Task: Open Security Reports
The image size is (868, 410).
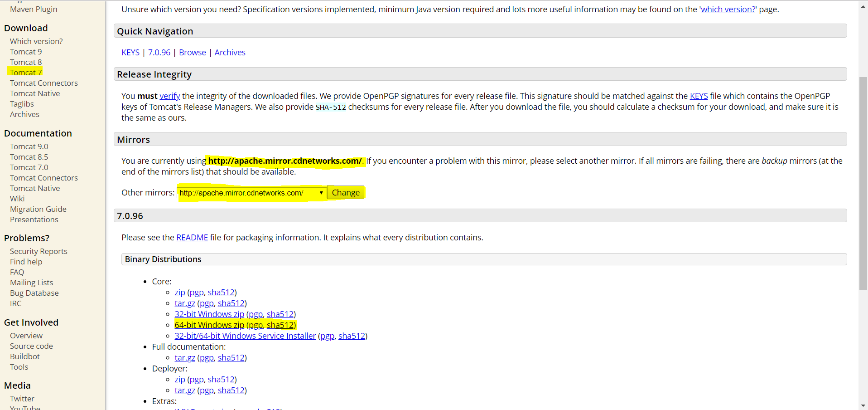Action: click(39, 251)
